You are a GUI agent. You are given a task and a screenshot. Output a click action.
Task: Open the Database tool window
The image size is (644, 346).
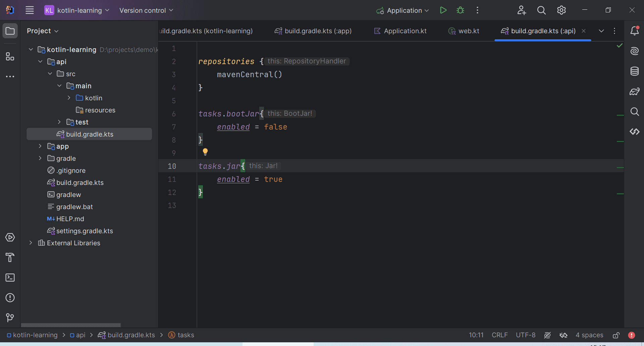point(634,71)
